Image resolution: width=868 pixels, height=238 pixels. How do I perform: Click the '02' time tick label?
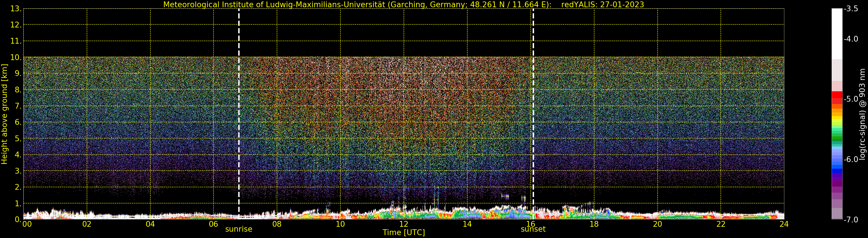pos(87,224)
